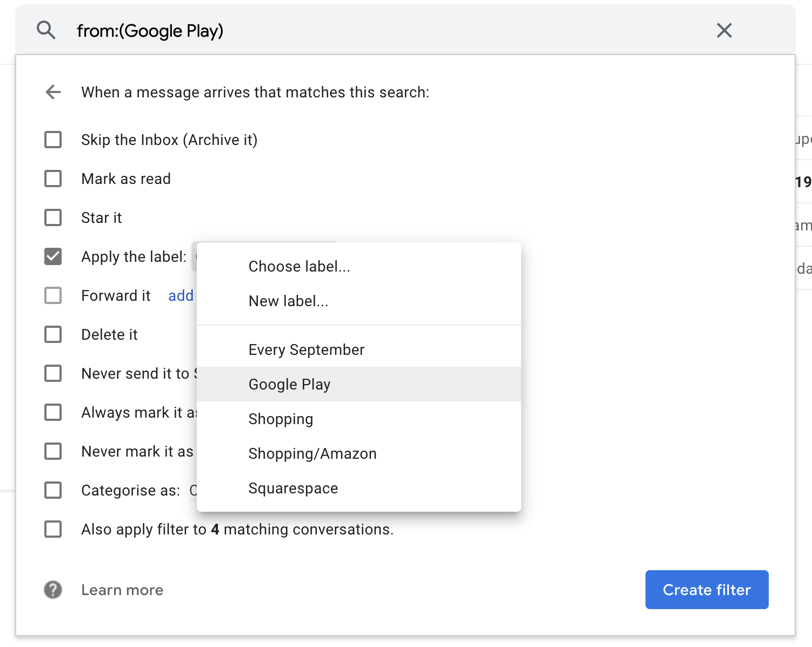
Task: Tick Also apply filter to matching conversations
Action: click(x=53, y=529)
